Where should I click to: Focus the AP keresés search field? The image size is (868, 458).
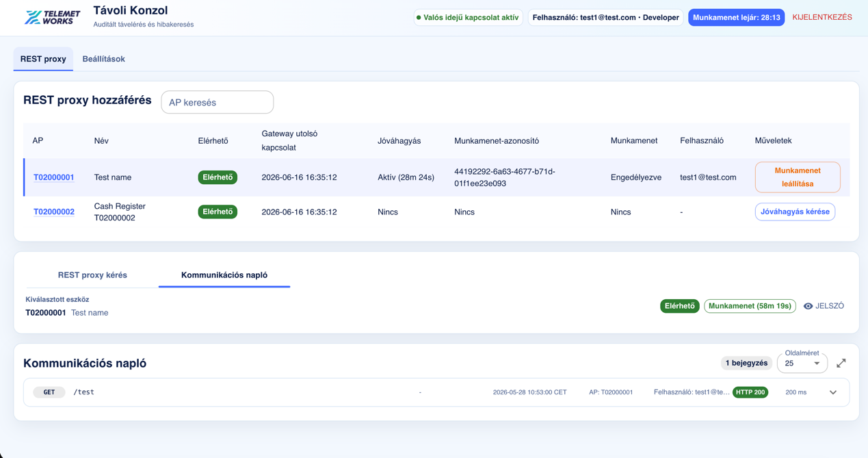click(x=218, y=102)
